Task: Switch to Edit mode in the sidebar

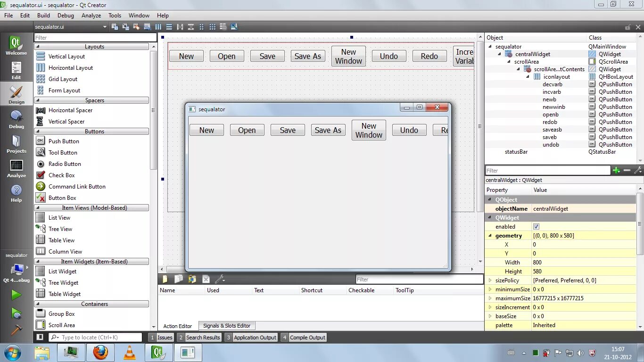Action: pos(17,70)
